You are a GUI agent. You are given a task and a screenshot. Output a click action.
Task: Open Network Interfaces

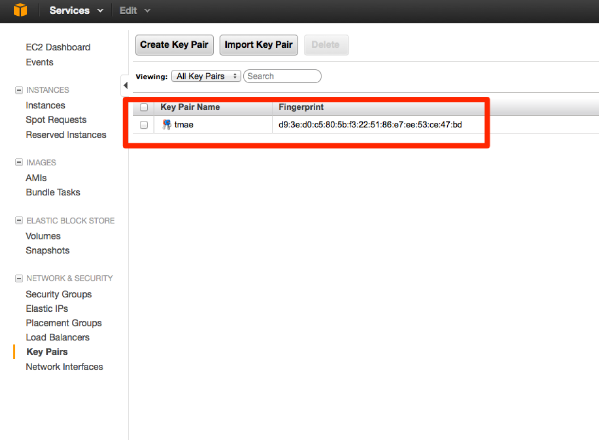point(65,367)
